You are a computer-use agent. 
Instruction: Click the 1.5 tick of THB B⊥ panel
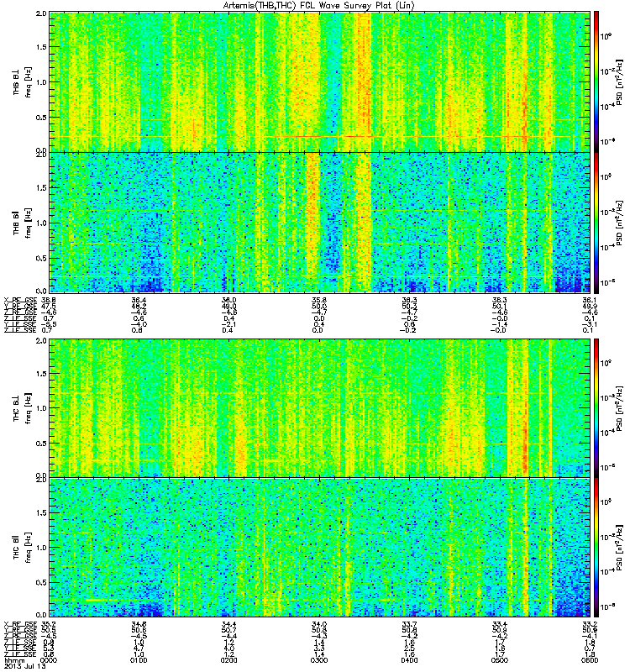42,47
